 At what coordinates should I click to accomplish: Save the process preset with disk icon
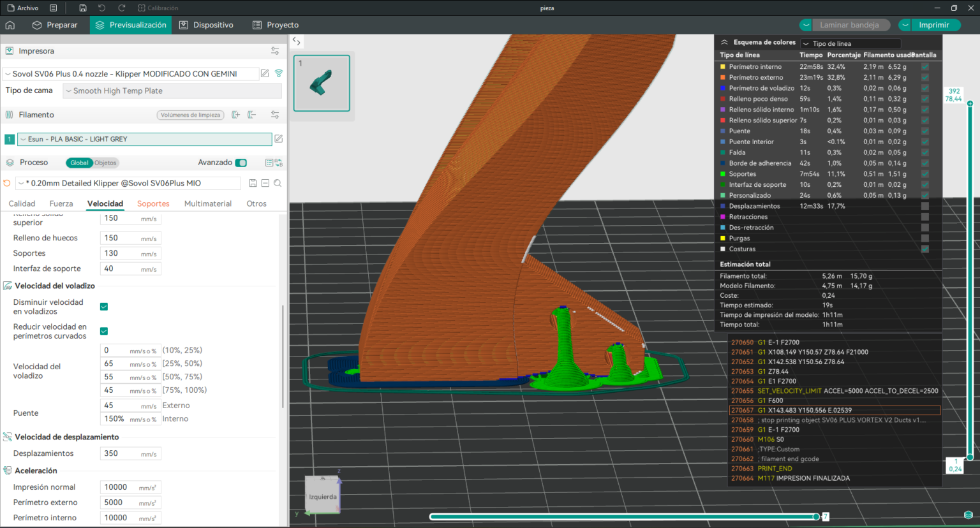pos(253,183)
